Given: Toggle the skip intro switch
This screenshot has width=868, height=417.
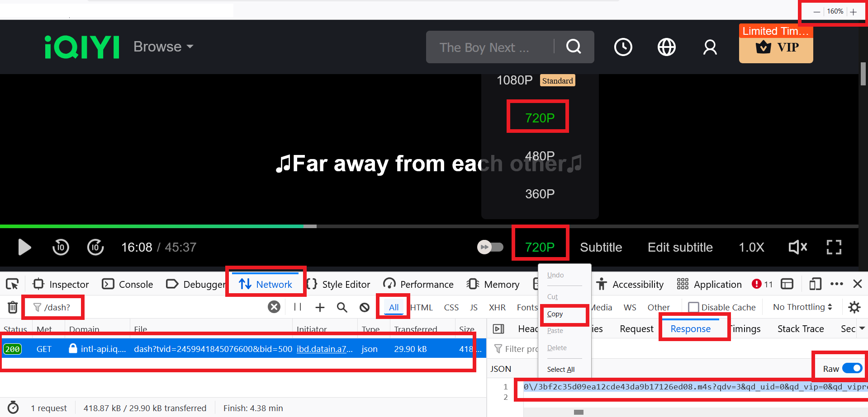Looking at the screenshot, I should click(490, 247).
